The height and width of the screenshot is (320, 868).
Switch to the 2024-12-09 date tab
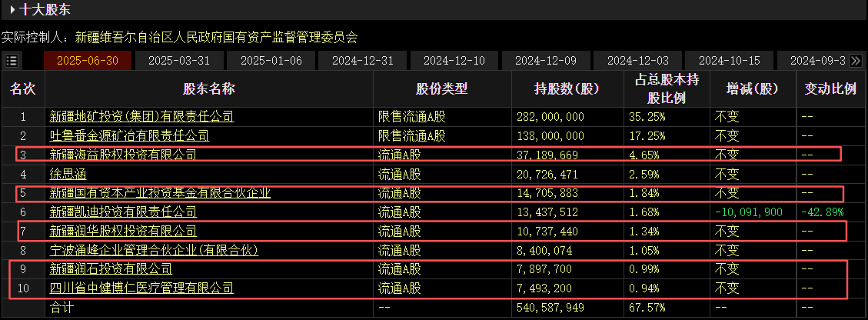[546, 61]
